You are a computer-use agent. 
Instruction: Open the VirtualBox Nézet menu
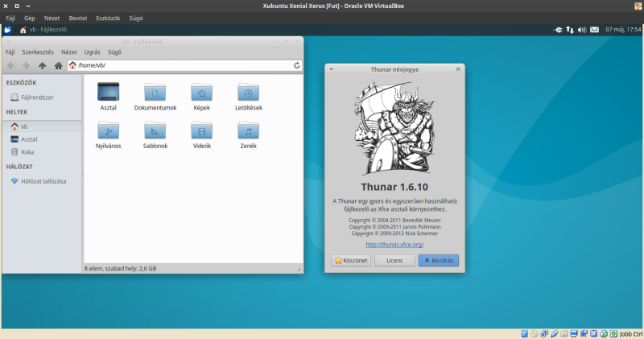pos(52,18)
